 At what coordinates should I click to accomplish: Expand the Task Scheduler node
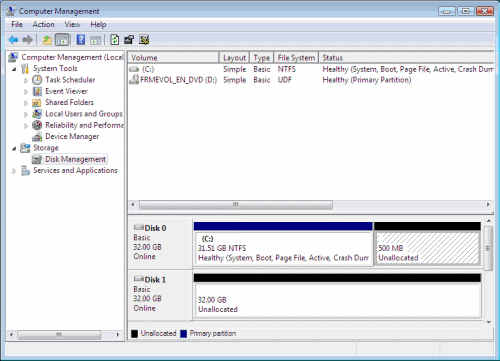[26, 80]
